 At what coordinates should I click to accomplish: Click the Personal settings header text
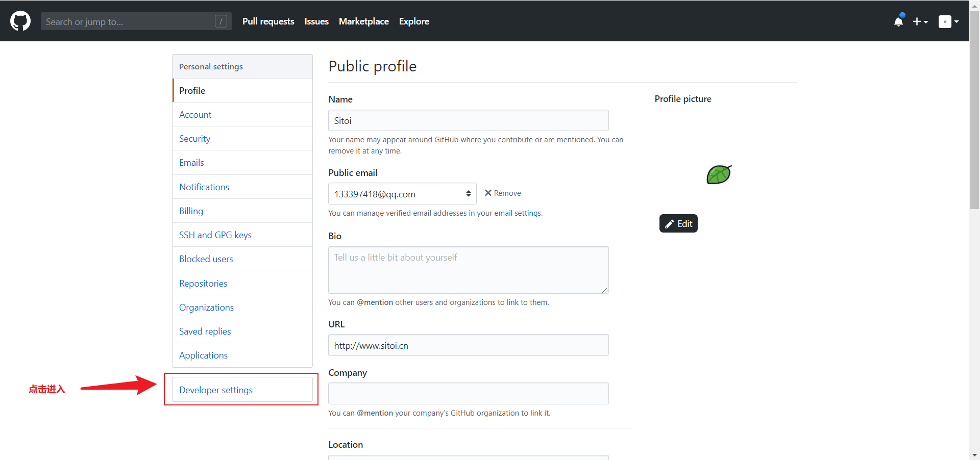coord(211,67)
